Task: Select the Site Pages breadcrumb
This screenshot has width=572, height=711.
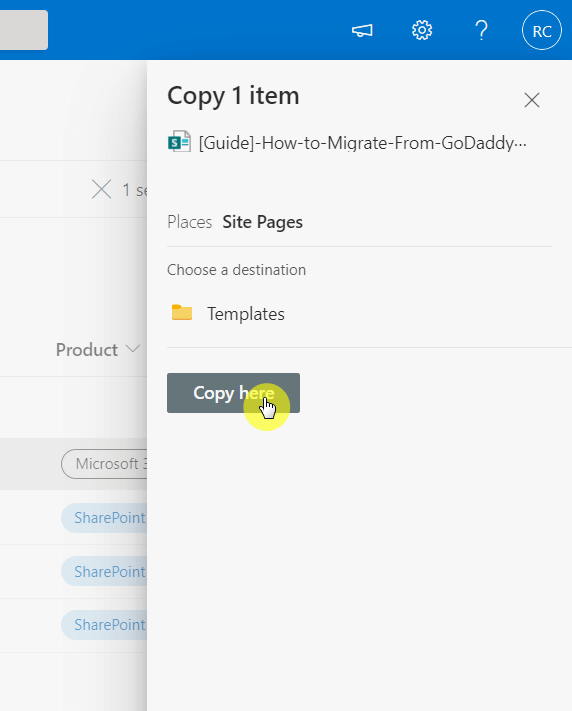Action: coord(262,222)
